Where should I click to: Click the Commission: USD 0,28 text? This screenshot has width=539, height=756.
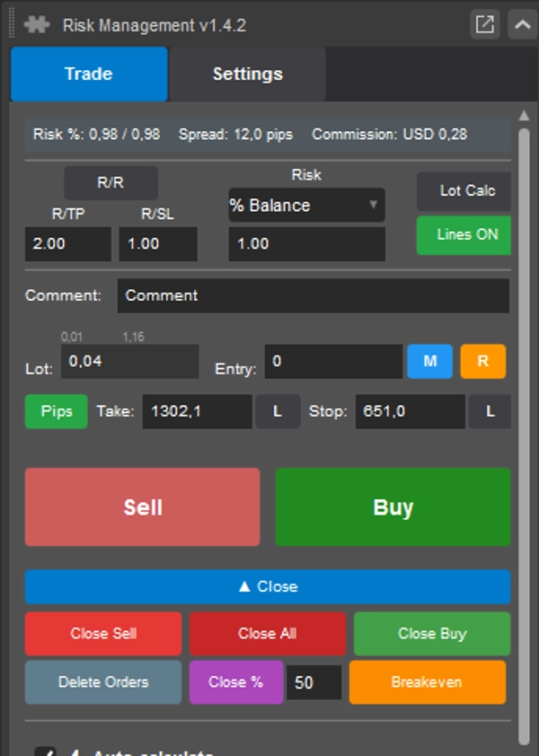[389, 134]
